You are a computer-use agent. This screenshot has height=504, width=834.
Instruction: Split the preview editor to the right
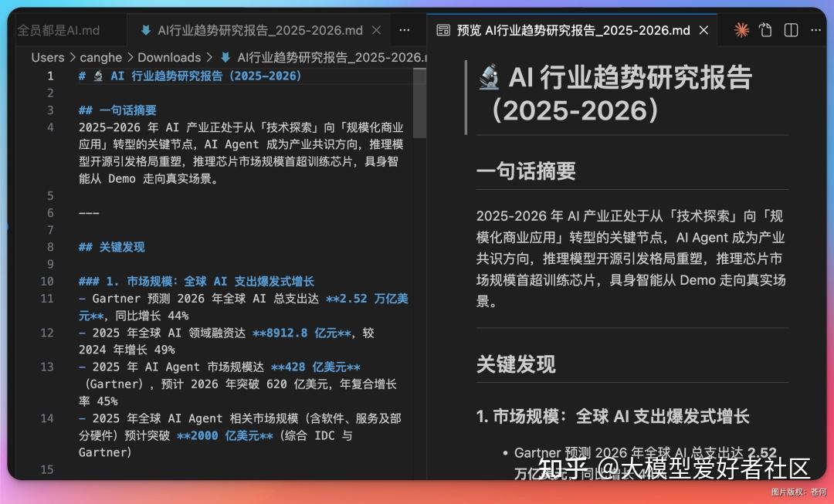(791, 30)
